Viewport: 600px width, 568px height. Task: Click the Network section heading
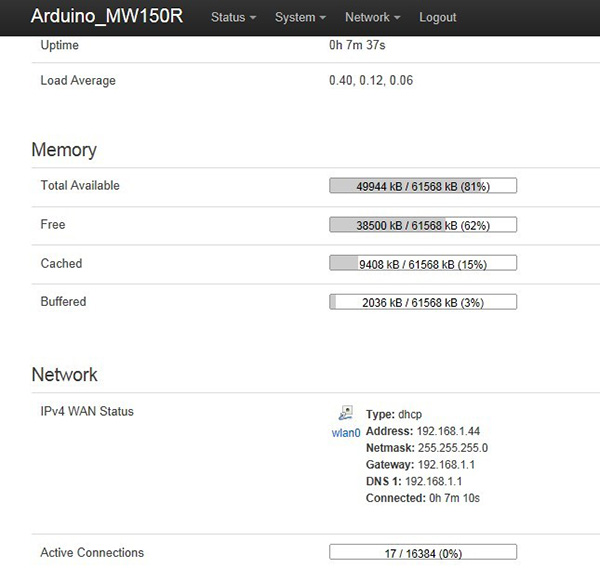pos(65,375)
